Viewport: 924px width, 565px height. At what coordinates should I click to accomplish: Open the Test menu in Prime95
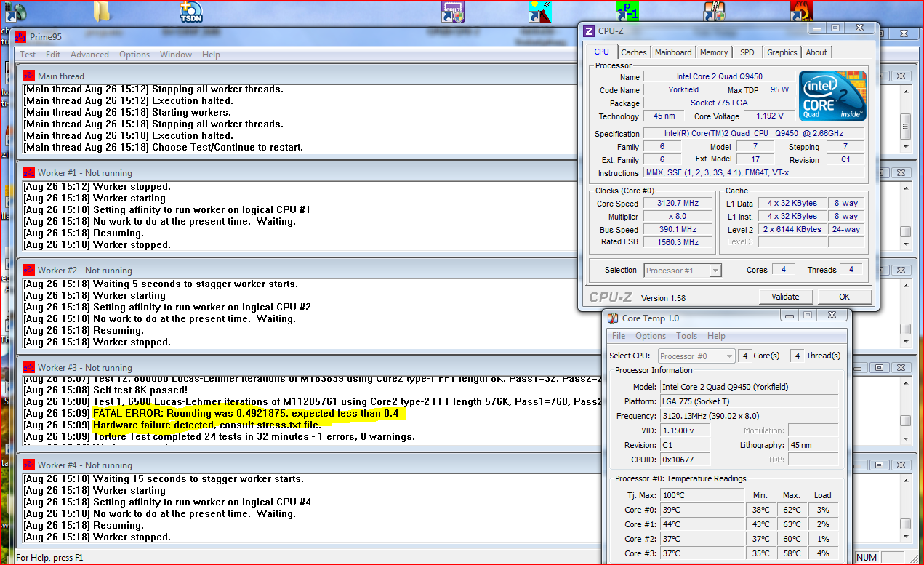pos(28,55)
